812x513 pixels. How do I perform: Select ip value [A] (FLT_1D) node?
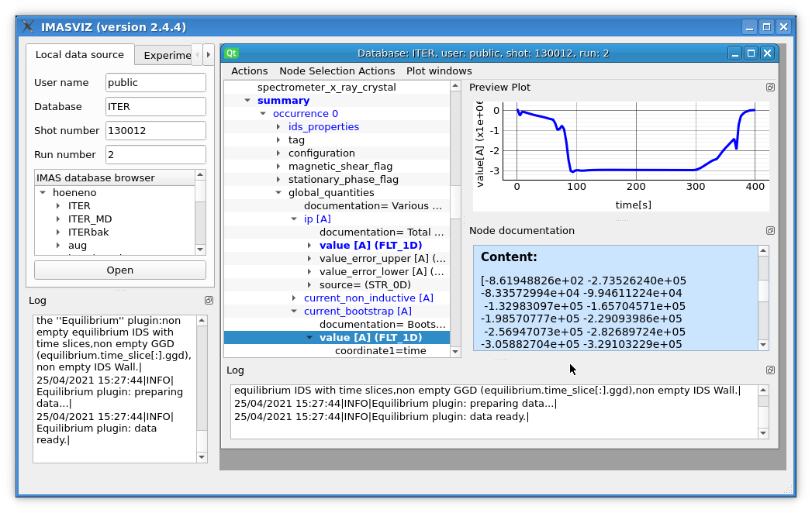[x=370, y=246]
